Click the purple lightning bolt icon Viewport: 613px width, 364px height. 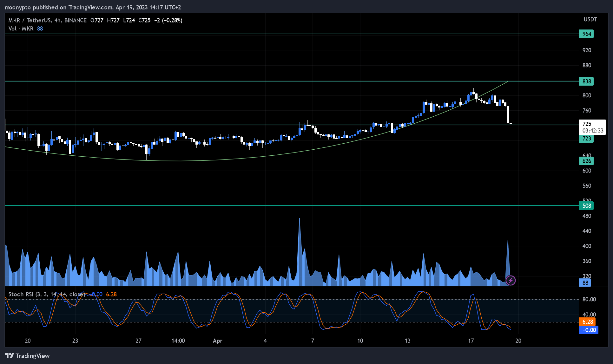pyautogui.click(x=511, y=280)
